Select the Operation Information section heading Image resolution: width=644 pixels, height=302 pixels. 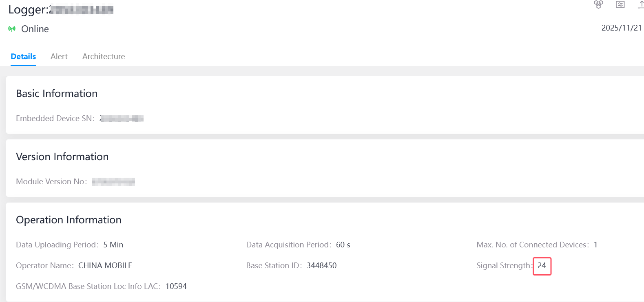[x=69, y=220]
